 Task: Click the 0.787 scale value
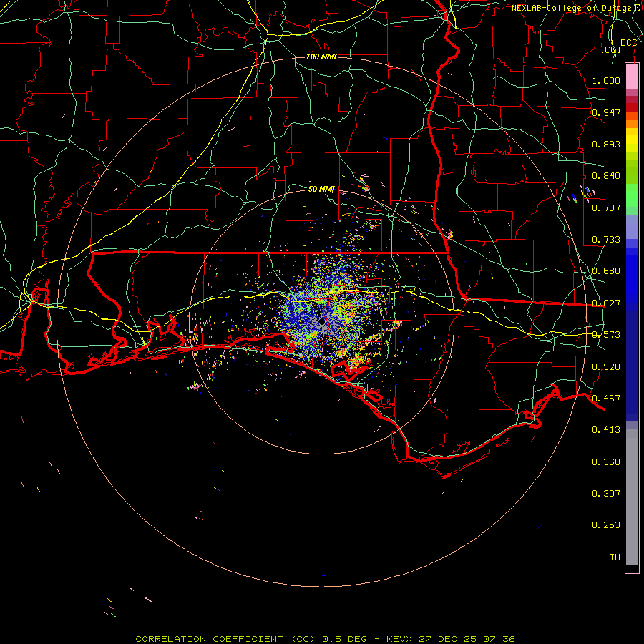(x=606, y=208)
